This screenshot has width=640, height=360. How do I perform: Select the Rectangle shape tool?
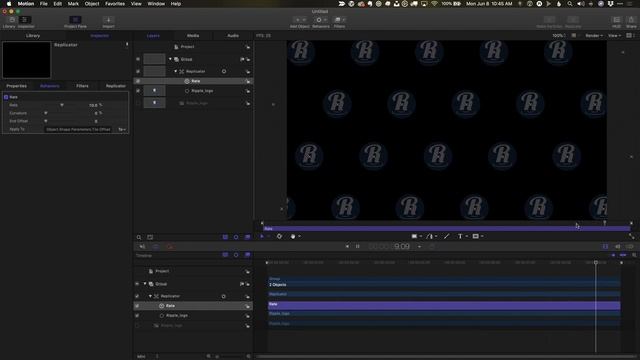pyautogui.click(x=414, y=236)
